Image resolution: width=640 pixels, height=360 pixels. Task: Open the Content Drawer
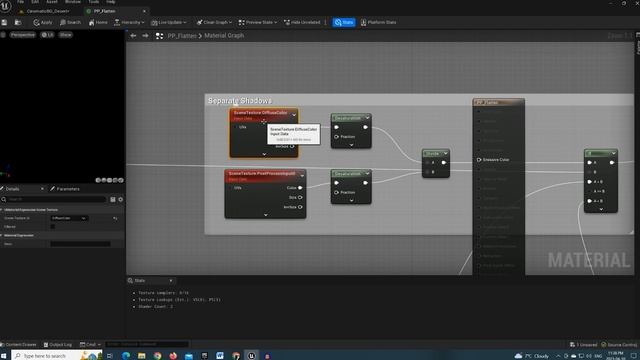(19, 345)
